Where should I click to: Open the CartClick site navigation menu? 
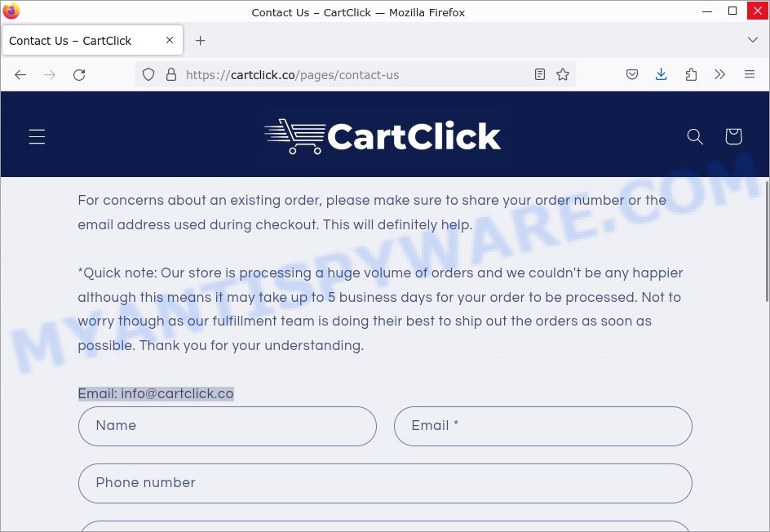pyautogui.click(x=37, y=136)
